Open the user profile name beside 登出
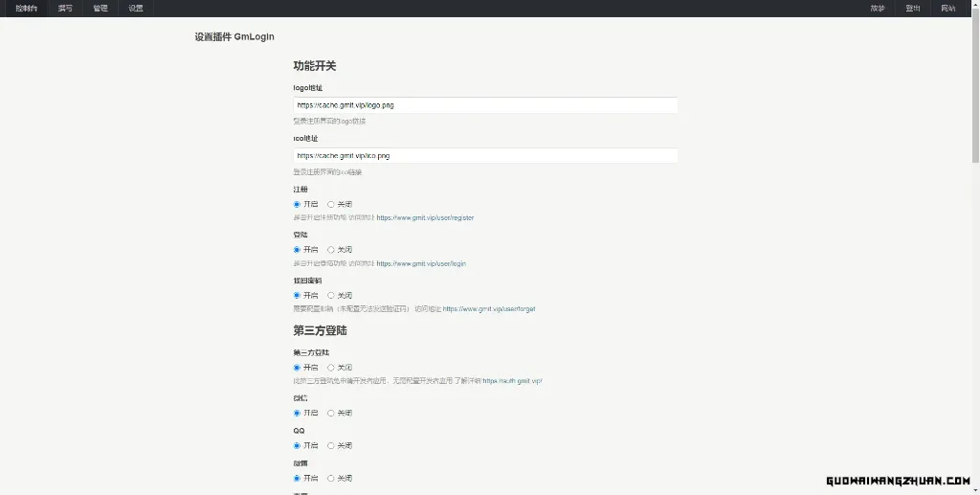 coord(878,8)
